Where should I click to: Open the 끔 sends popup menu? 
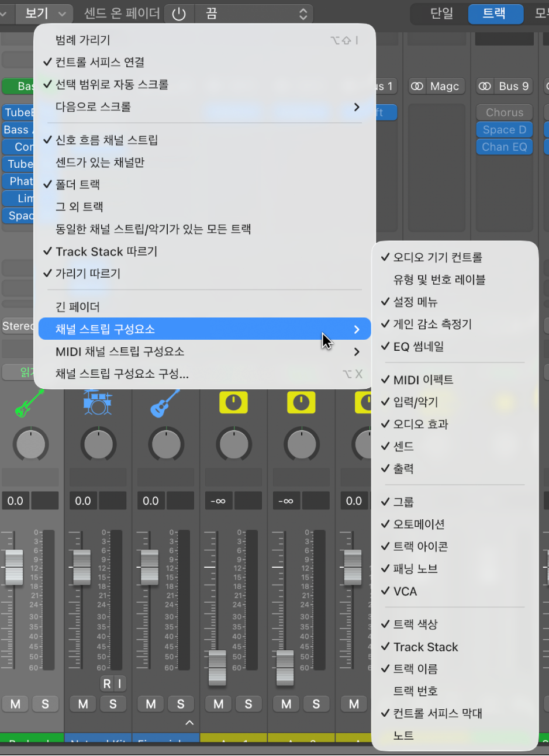point(254,13)
